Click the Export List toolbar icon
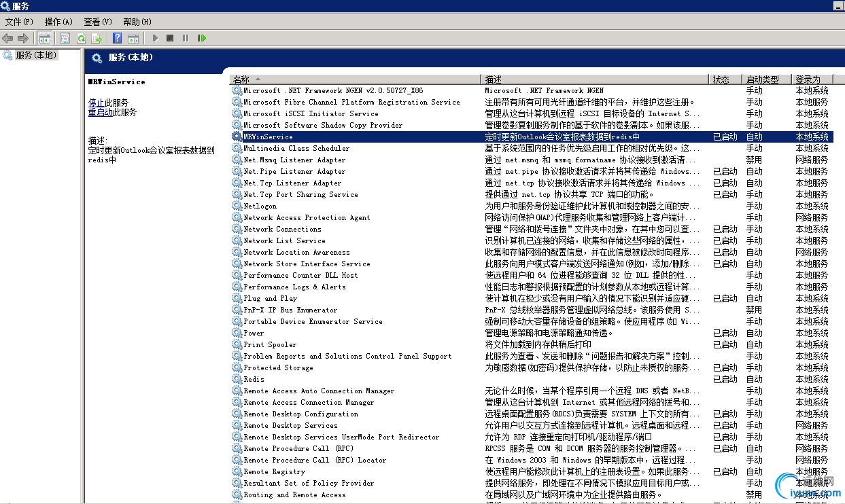This screenshot has height=504, width=845. (x=97, y=39)
